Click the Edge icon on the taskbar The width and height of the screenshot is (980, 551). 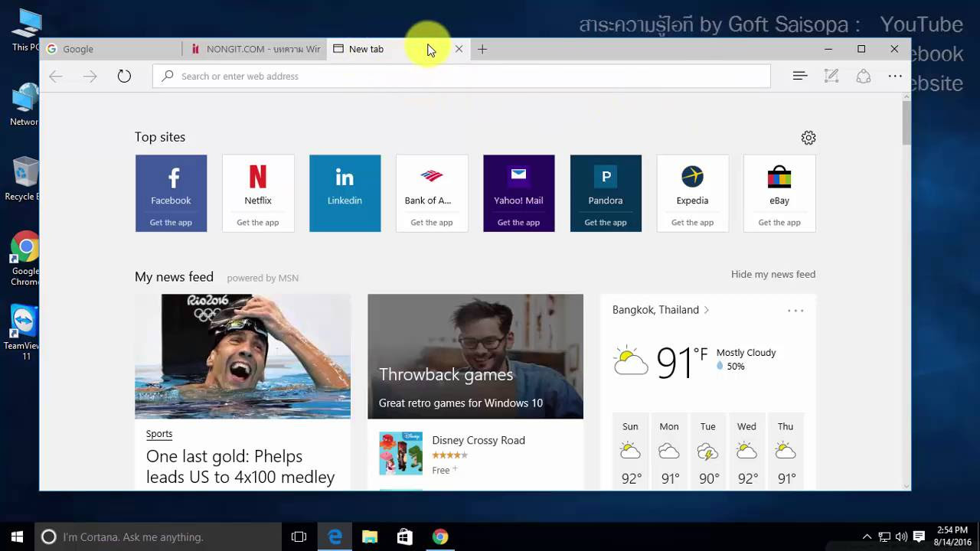(335, 537)
